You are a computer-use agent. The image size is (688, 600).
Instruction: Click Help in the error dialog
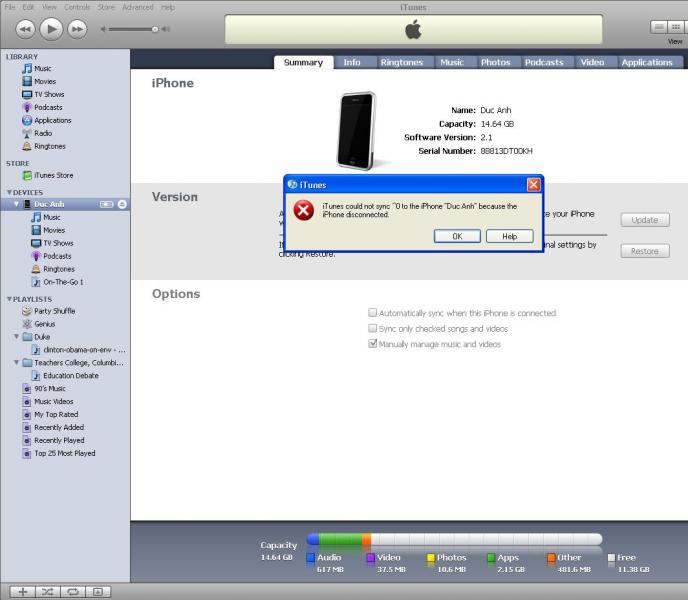pos(509,236)
